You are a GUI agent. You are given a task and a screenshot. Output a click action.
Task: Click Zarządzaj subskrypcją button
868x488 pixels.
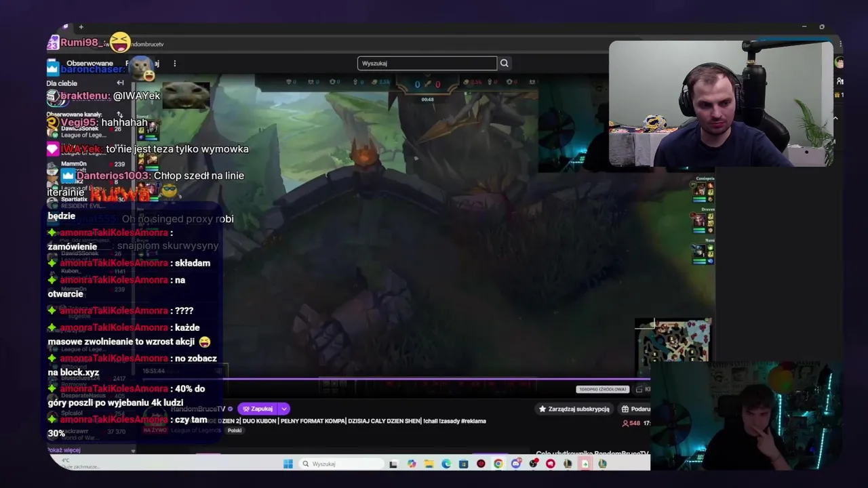coord(574,409)
